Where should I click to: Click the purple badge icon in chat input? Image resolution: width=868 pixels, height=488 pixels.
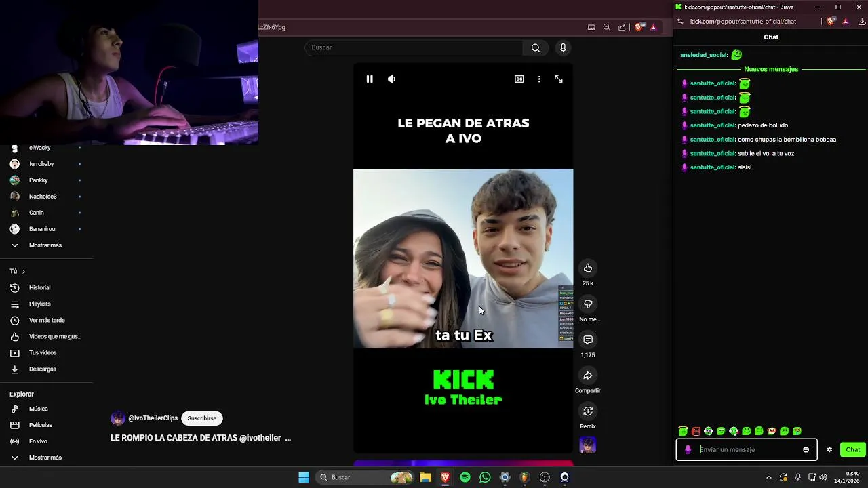point(688,449)
